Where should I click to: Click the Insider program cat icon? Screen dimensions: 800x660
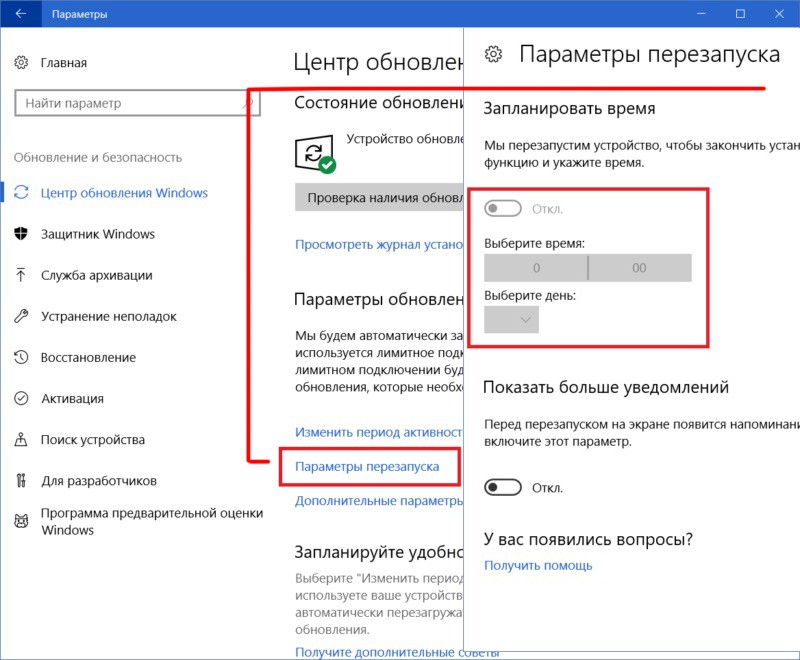[x=21, y=521]
